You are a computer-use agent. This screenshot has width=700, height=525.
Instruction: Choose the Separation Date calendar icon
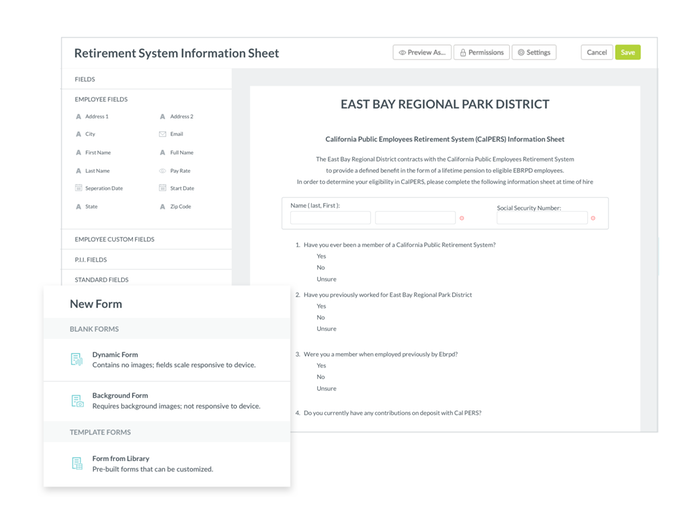79,188
